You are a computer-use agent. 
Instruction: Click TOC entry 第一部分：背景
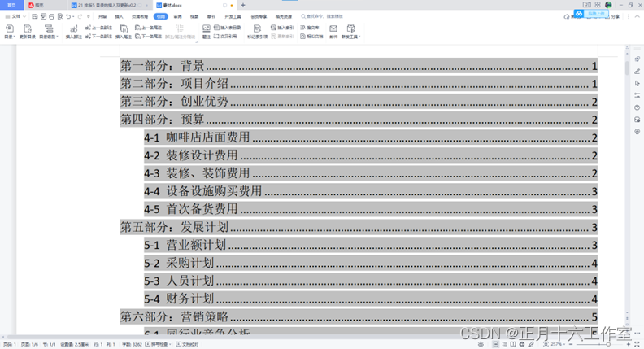click(358, 66)
